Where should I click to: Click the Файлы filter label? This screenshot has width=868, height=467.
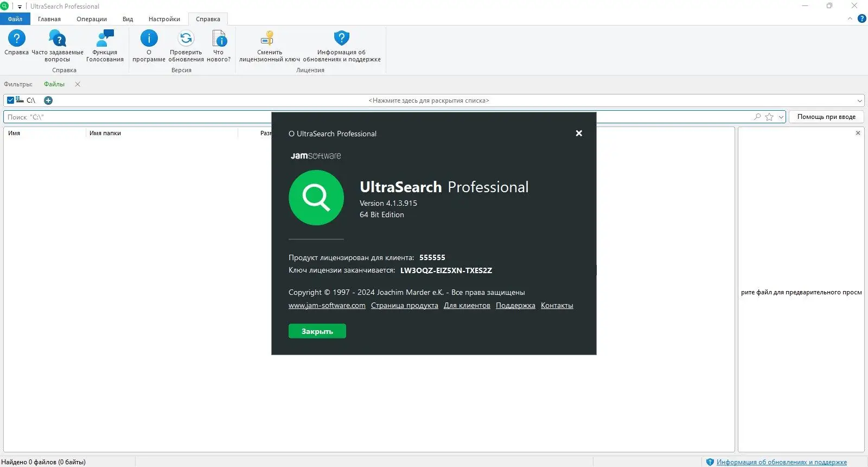pos(54,84)
